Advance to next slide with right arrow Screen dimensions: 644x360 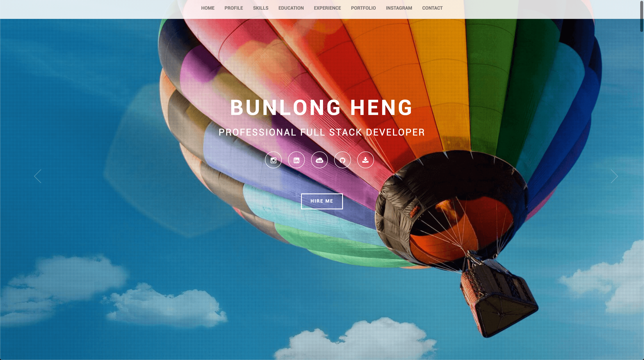(614, 176)
